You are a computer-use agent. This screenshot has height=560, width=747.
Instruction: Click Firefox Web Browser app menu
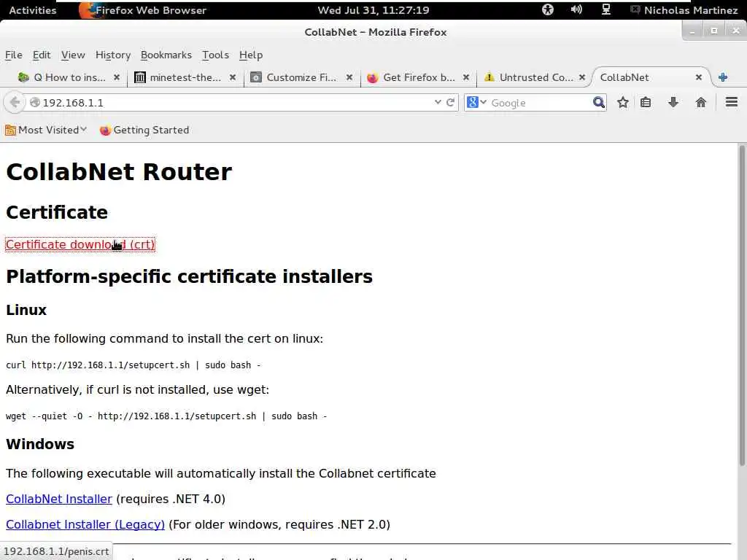point(143,10)
